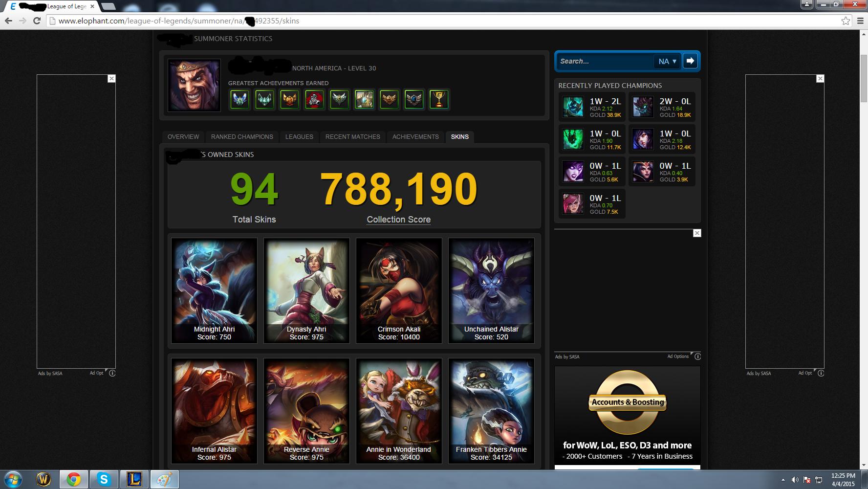The width and height of the screenshot is (868, 489).
Task: Bookmark this page with the star icon
Action: tap(846, 21)
